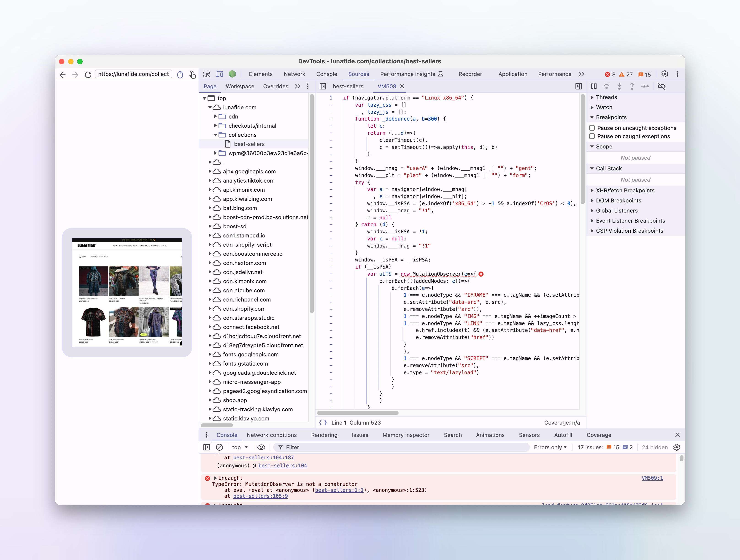Image resolution: width=740 pixels, height=560 pixels.
Task: Click the pretty print braces icon
Action: 322,423
